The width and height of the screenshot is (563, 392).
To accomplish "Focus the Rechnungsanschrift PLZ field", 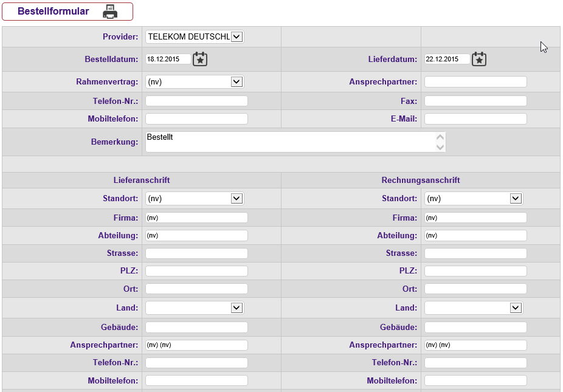I will pyautogui.click(x=475, y=270).
